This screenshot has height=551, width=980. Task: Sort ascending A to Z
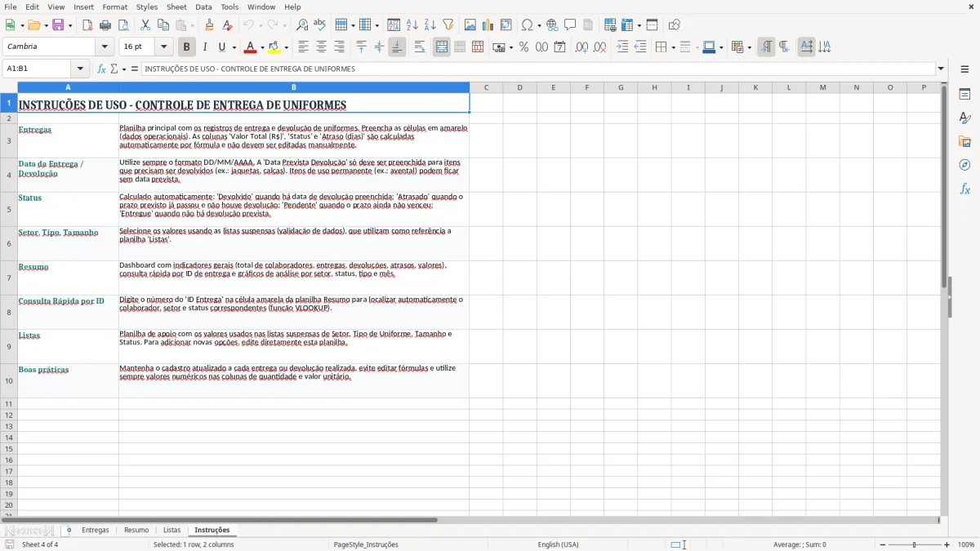point(412,25)
